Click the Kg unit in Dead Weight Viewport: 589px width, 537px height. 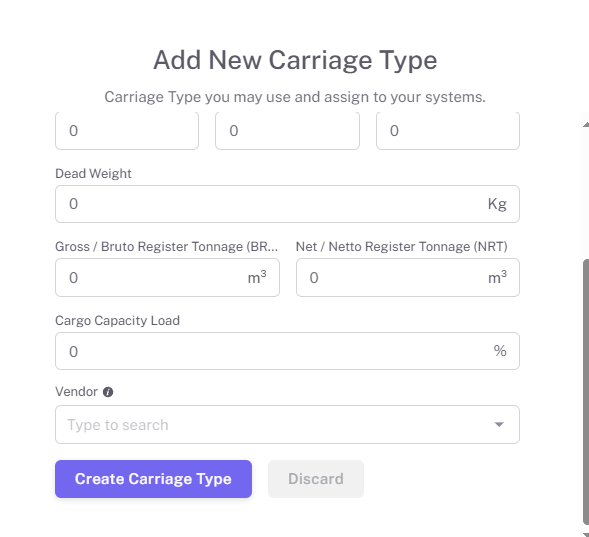[x=497, y=204]
